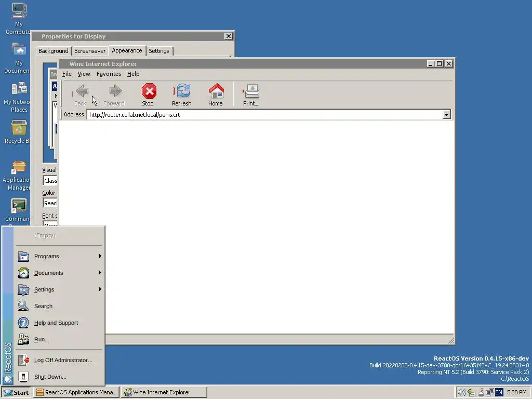Open the Favorites menu
Screen dimensions: 532x399
coord(109,74)
